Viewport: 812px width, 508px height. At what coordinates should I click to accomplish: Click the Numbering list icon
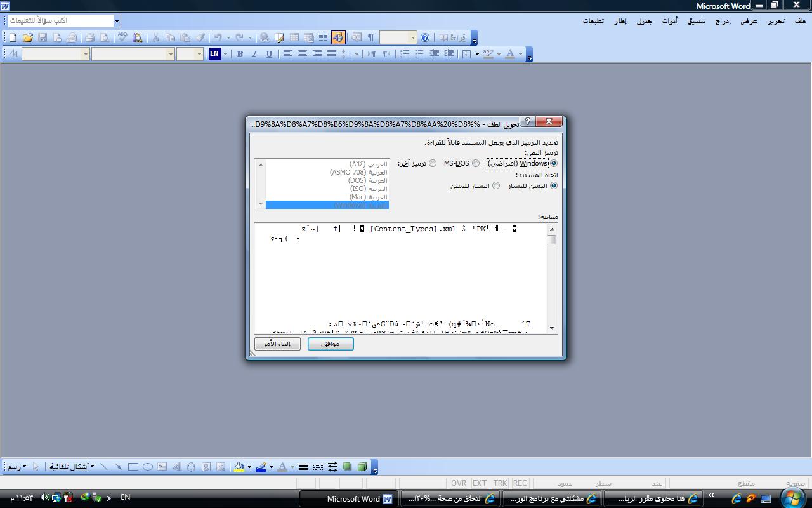coord(405,54)
